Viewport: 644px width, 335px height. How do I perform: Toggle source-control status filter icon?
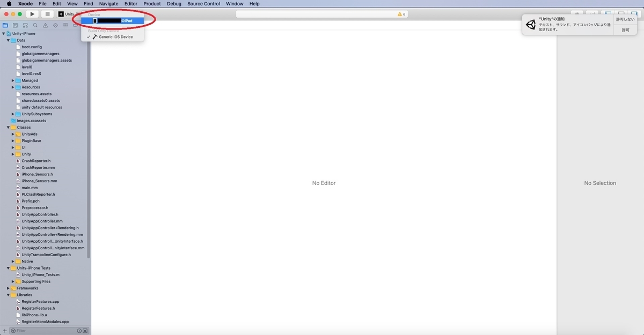pos(85,331)
